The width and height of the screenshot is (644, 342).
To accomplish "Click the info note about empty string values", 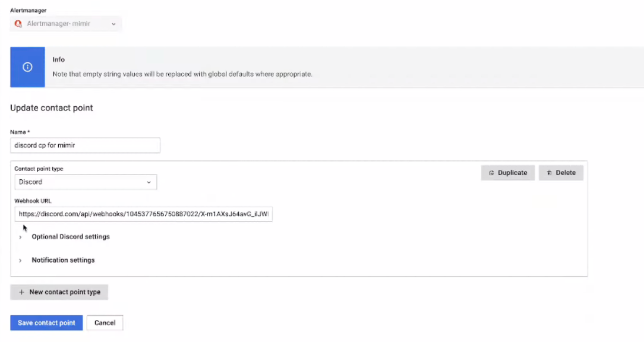I will coord(182,74).
